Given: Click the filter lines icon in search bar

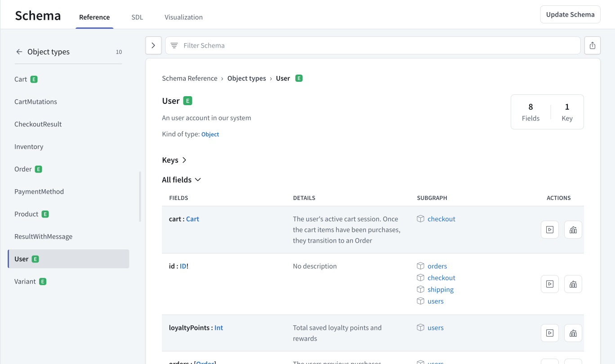Looking at the screenshot, I should [x=174, y=45].
